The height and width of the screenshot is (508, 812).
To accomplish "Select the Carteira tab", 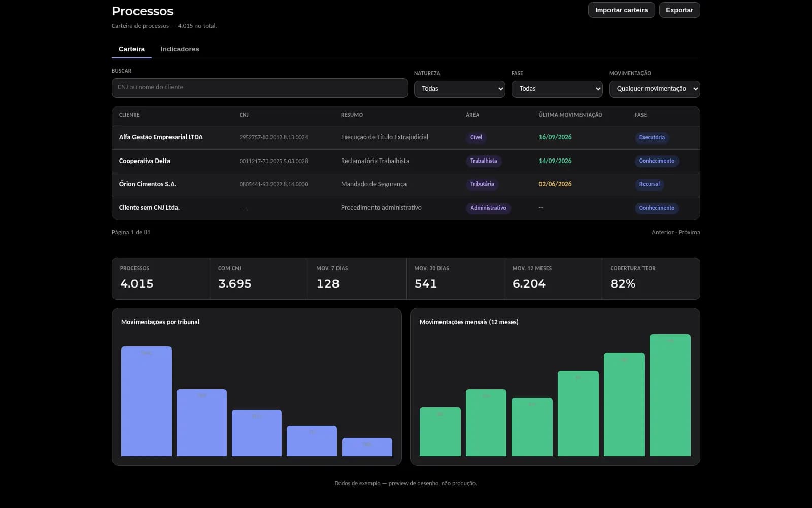I will click(131, 49).
